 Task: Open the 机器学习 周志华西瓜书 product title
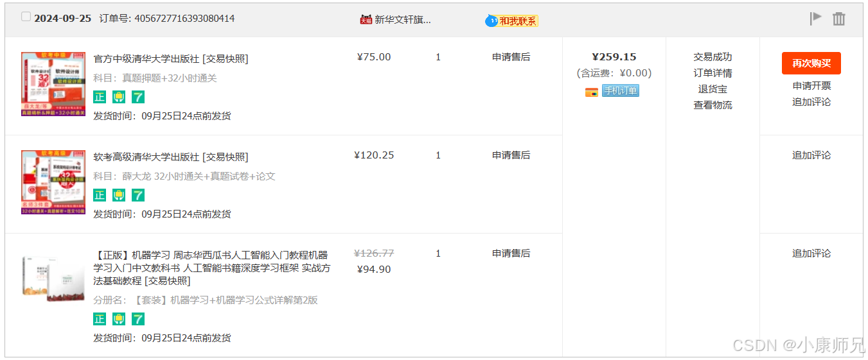click(x=211, y=268)
